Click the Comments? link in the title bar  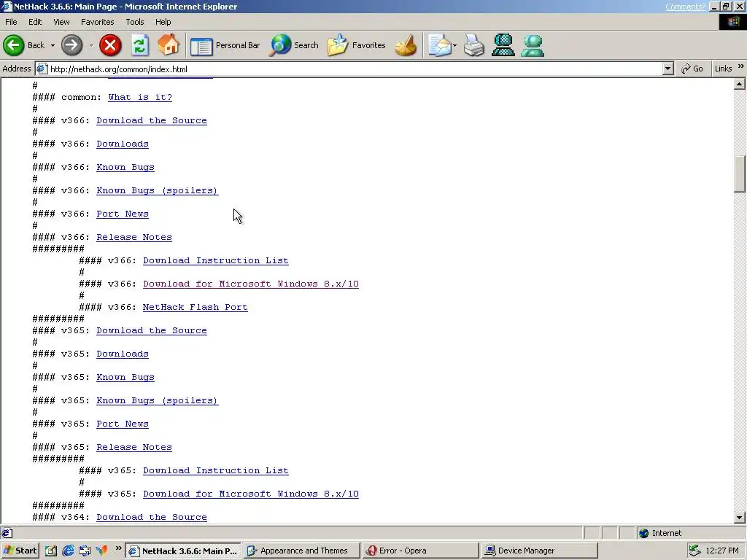click(x=685, y=7)
